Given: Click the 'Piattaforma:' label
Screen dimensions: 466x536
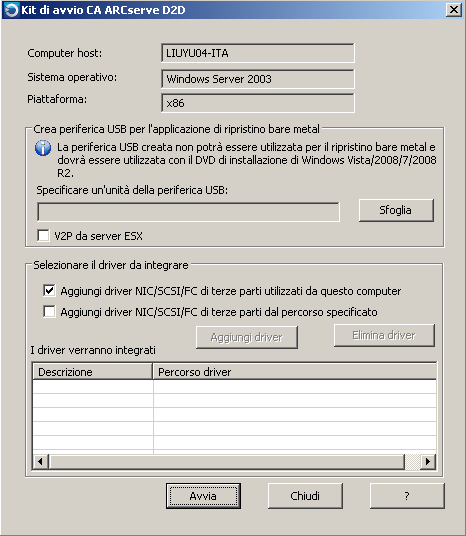Looking at the screenshot, I should 57,99.
